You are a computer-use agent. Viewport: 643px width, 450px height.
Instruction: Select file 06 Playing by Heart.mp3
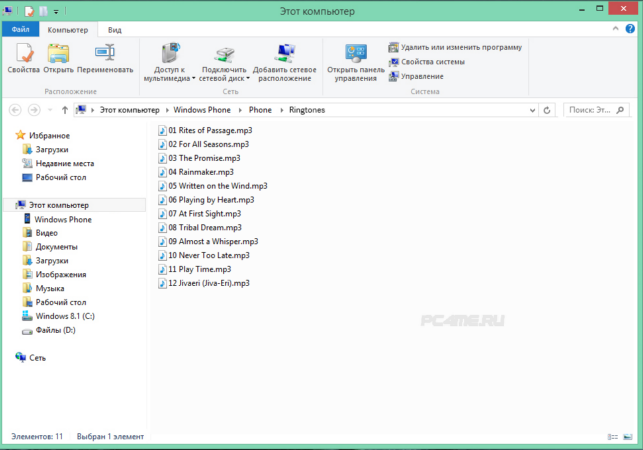point(206,200)
